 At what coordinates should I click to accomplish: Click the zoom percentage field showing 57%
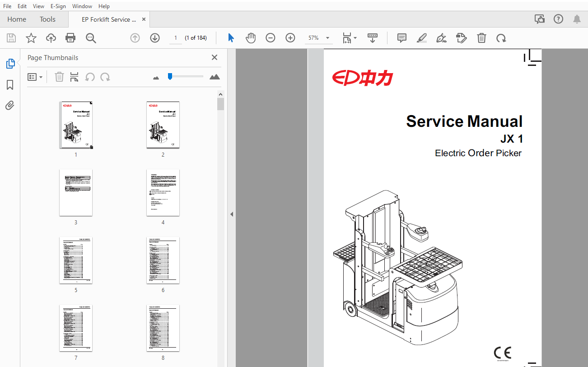(314, 38)
